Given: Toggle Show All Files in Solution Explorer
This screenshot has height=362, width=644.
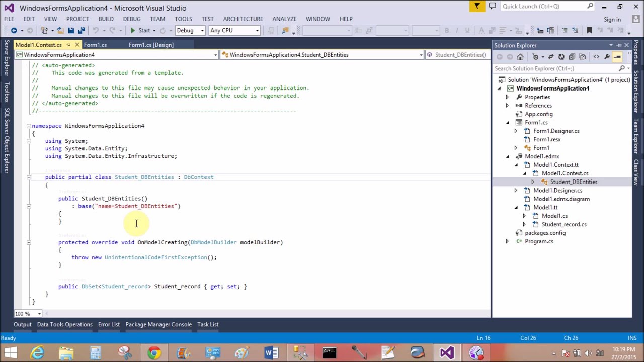Looking at the screenshot, I should (583, 57).
